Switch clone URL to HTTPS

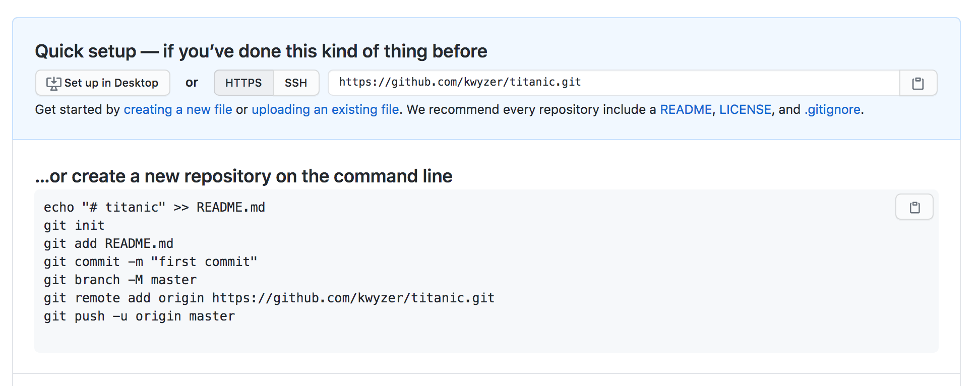click(243, 83)
